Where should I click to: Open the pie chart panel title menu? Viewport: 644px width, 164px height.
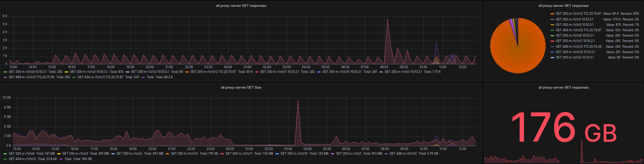563,6
